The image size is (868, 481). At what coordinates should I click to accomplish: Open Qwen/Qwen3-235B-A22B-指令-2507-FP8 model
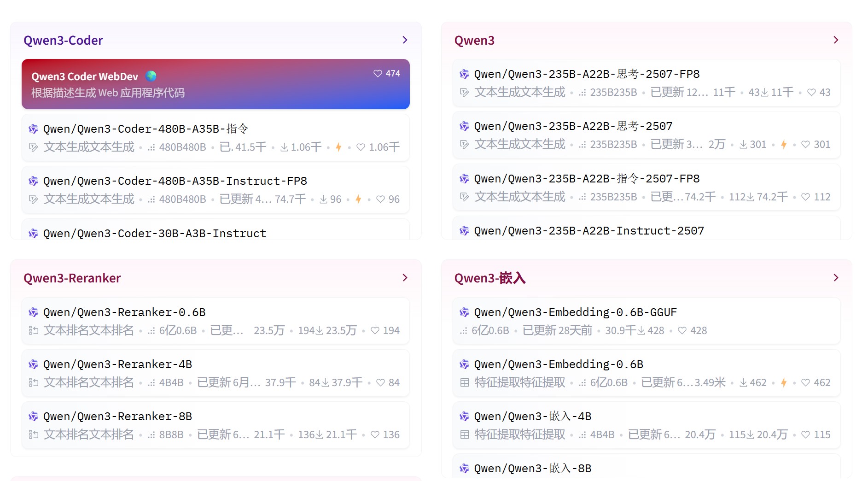click(587, 179)
